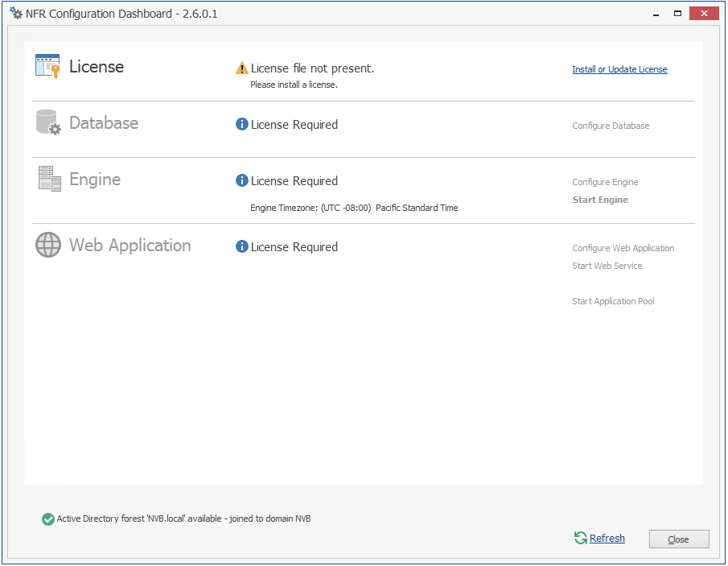728x566 pixels.
Task: Open Install or Update License link
Action: (619, 69)
